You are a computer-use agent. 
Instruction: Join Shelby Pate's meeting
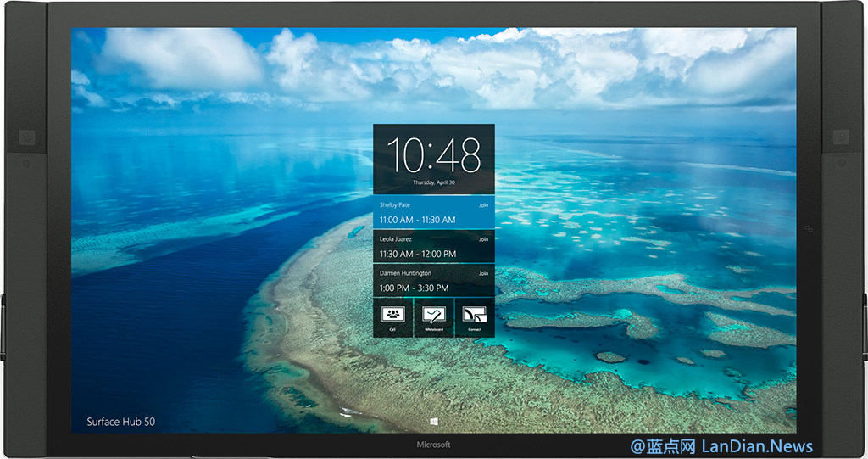pos(483,205)
